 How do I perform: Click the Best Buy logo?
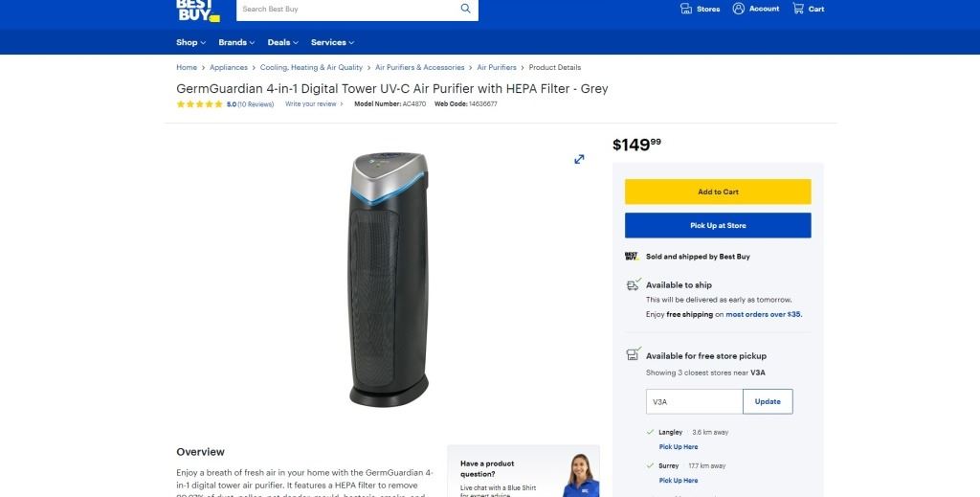click(198, 11)
